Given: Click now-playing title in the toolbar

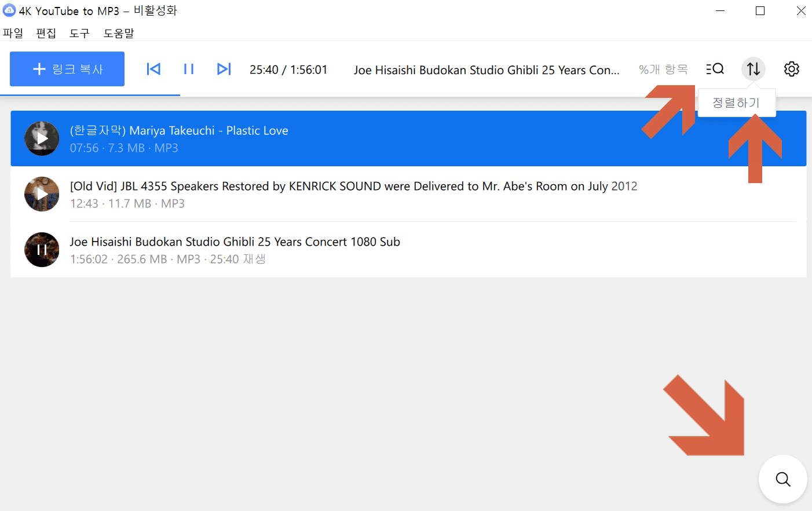Looking at the screenshot, I should 487,70.
